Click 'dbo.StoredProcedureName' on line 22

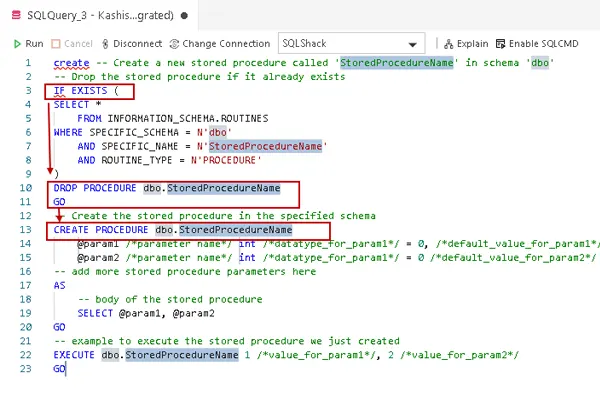pyautogui.click(x=170, y=355)
